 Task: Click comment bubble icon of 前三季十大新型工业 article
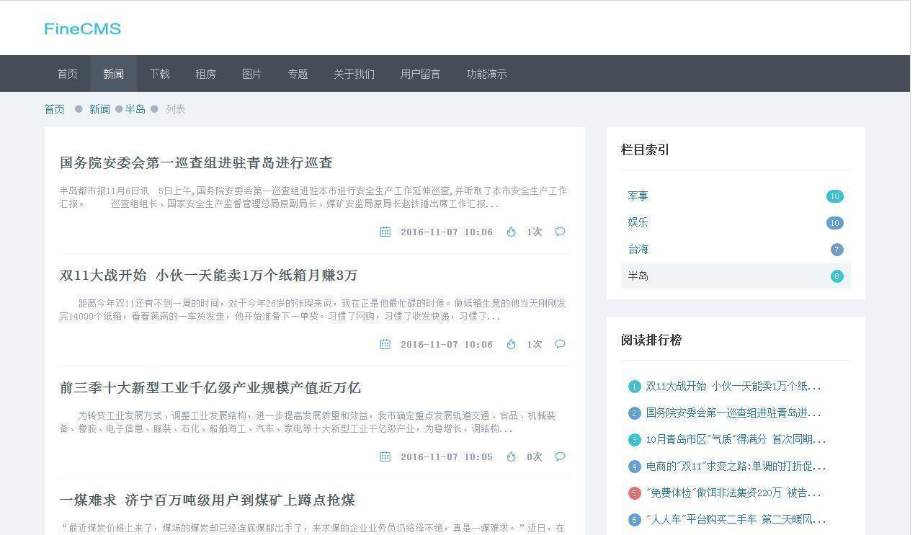pyautogui.click(x=560, y=456)
